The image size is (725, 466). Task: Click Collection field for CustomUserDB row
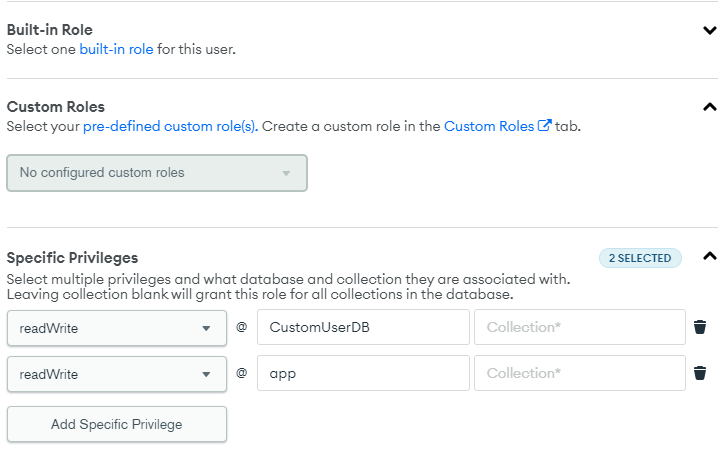point(579,327)
